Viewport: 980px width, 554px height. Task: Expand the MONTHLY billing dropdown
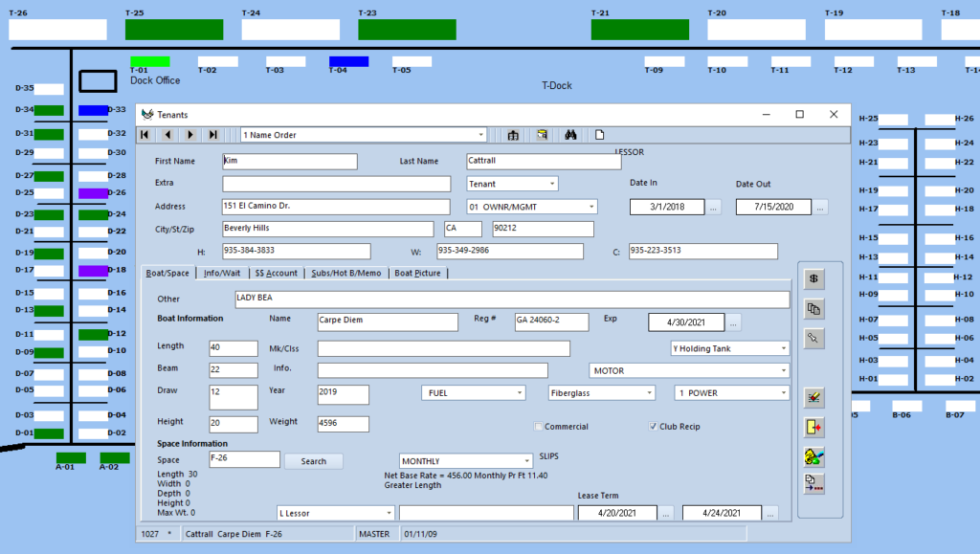[x=529, y=459]
